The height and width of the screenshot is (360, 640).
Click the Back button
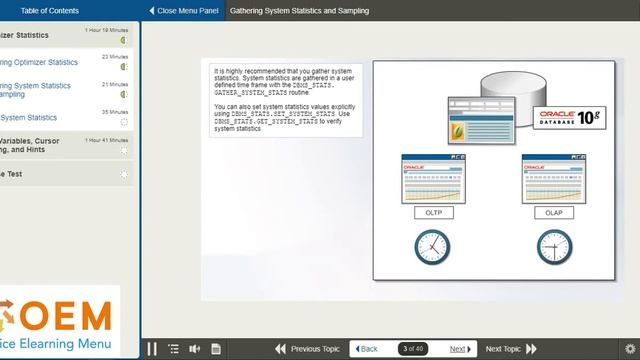pyautogui.click(x=367, y=349)
